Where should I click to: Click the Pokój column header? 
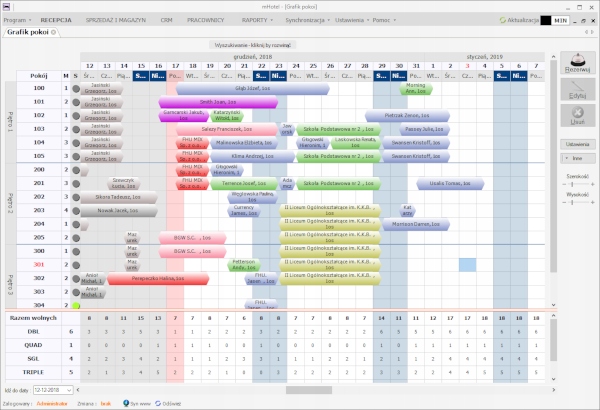pos(39,76)
